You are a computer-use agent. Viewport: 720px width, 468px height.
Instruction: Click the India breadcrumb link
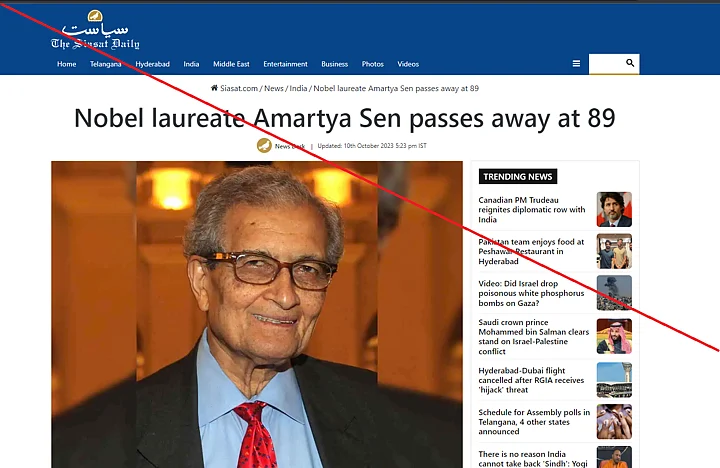tap(298, 88)
